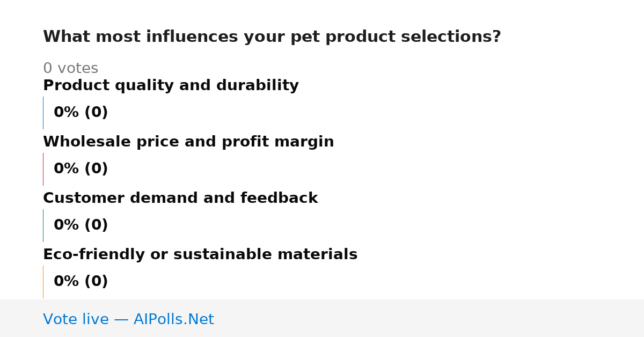Click the 0% (0) result under Eco-friendly materials
The width and height of the screenshot is (644, 337).
(80, 282)
